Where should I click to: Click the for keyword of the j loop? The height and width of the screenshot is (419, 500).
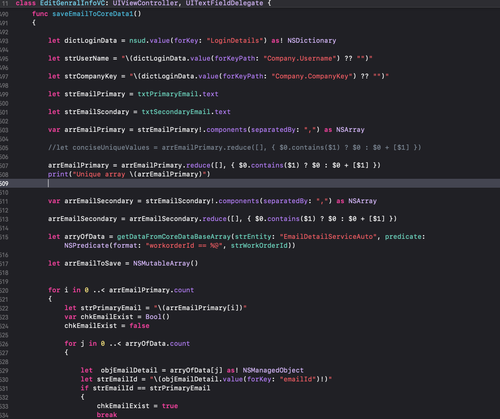[x=70, y=343]
